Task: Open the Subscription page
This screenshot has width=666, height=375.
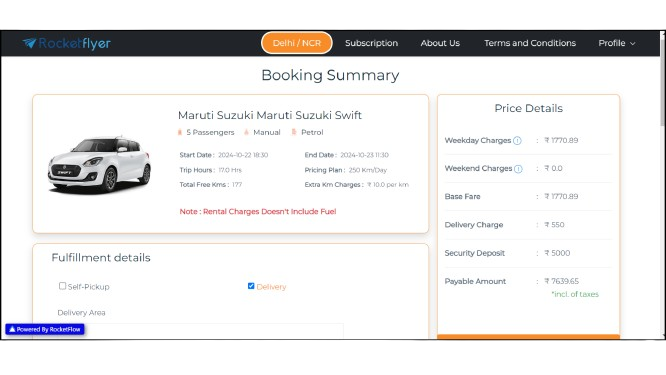Action: (371, 43)
